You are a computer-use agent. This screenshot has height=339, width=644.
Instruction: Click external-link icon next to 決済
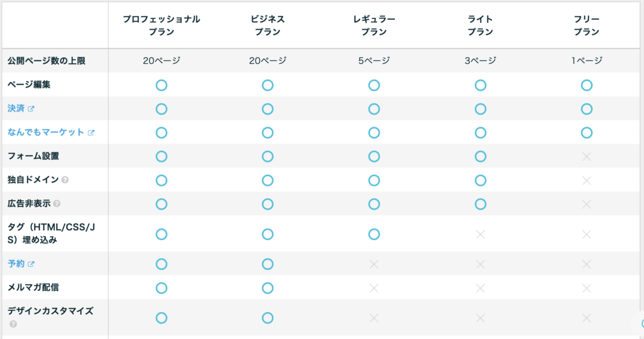coord(31,109)
